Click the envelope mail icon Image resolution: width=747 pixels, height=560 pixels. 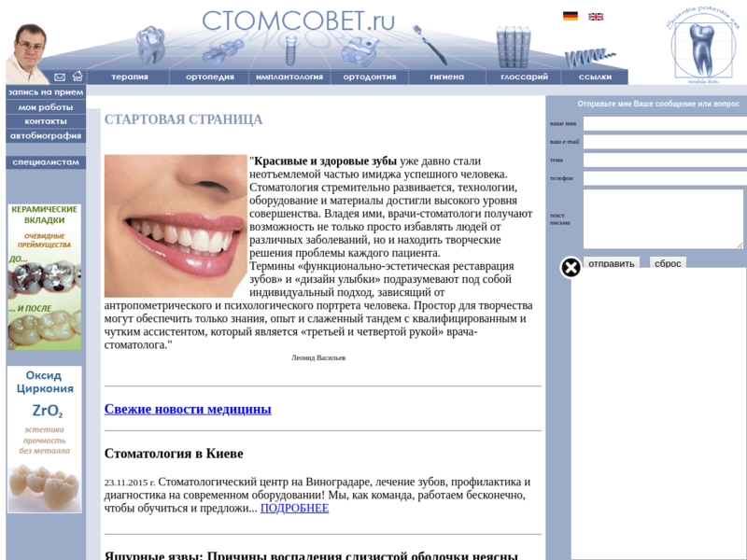60,77
